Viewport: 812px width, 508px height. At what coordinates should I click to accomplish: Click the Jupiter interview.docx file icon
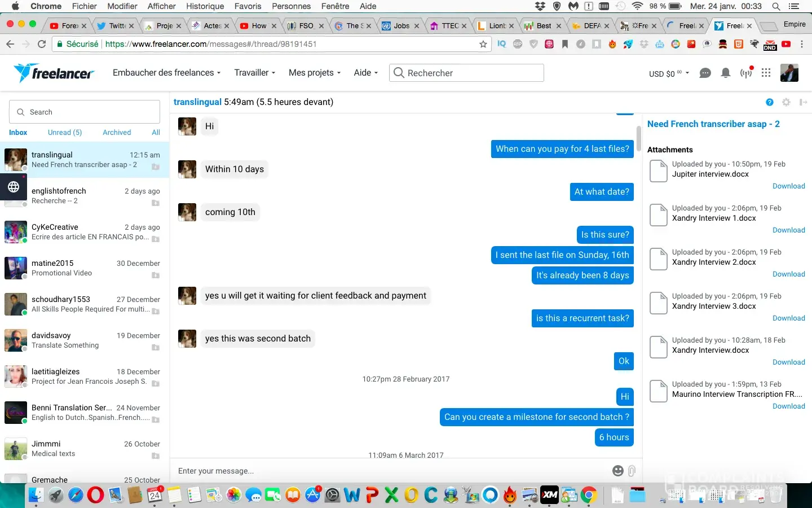(659, 171)
